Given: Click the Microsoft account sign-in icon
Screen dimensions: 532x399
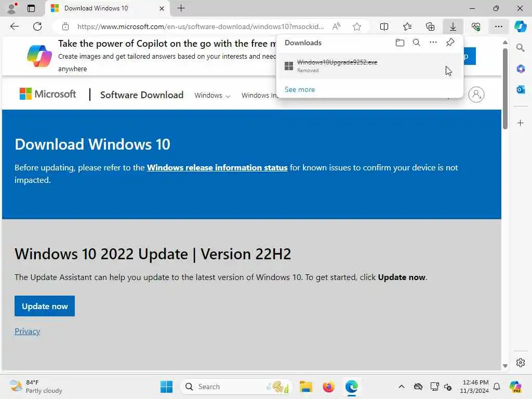Looking at the screenshot, I should click(476, 95).
